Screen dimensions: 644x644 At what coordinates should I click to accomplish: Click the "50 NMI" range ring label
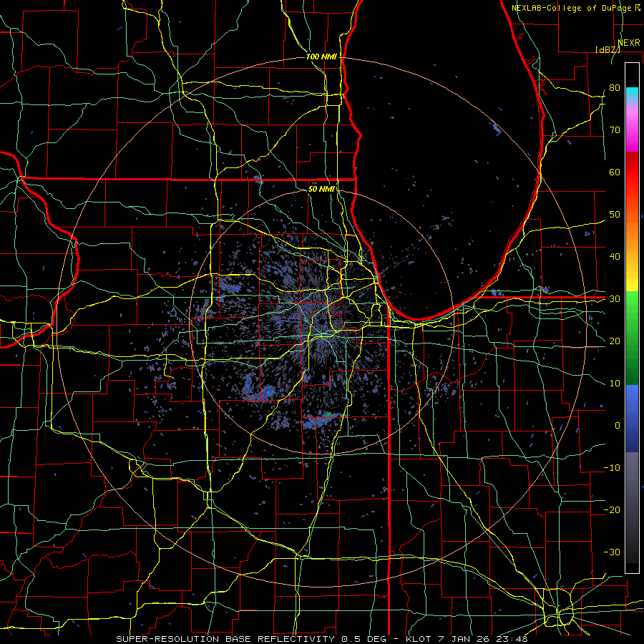[x=321, y=189]
